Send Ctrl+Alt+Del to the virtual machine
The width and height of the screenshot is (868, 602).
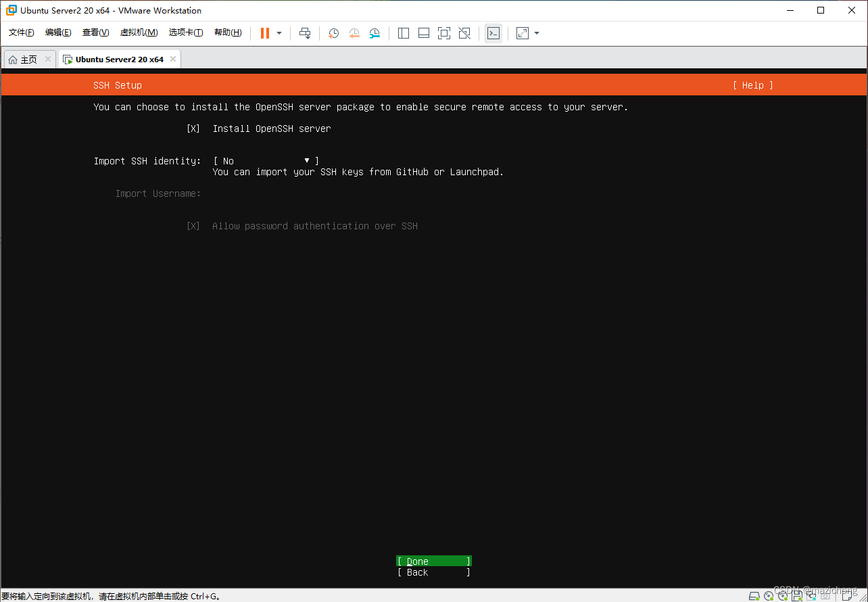(305, 33)
